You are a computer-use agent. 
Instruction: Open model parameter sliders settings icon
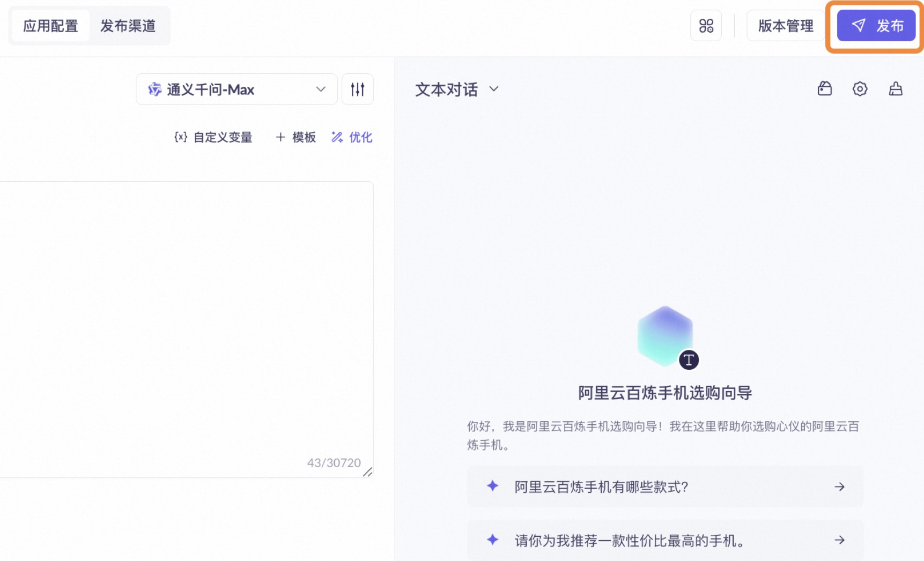point(357,89)
